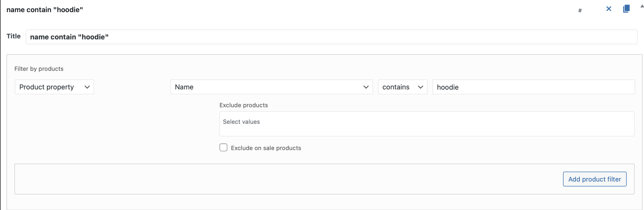This screenshot has height=210, width=644.
Task: Click the "Filter by products" section label
Action: [x=39, y=69]
